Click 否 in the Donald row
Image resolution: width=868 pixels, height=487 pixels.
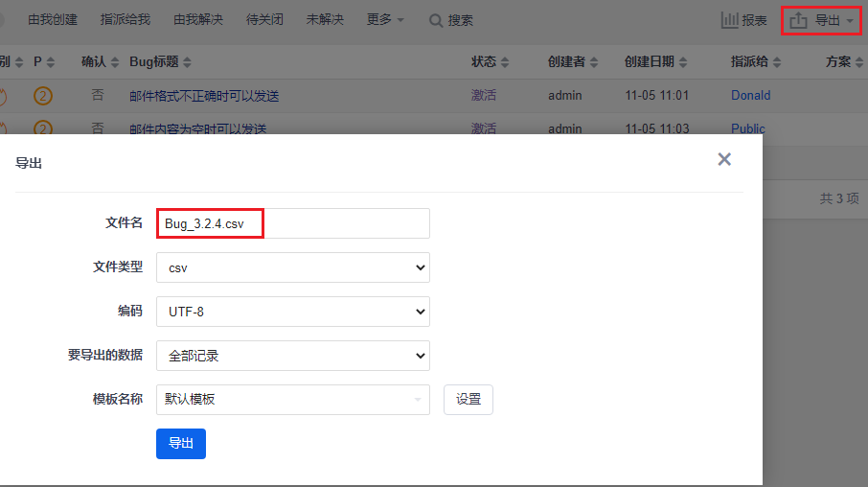tap(98, 95)
